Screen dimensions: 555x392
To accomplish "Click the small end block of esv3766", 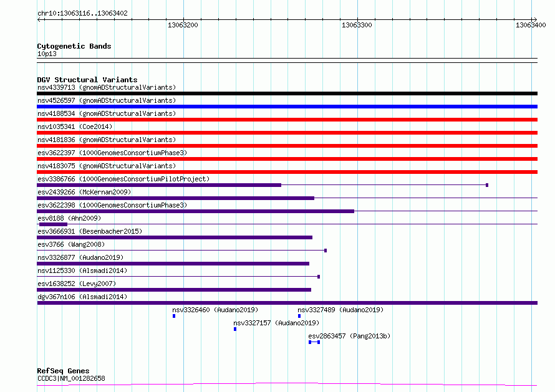I will coord(326,251).
